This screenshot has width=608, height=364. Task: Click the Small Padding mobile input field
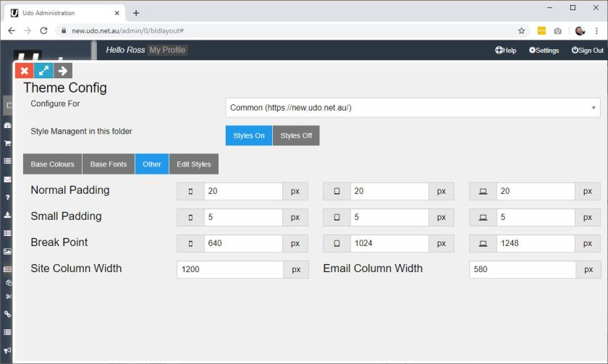tap(243, 217)
